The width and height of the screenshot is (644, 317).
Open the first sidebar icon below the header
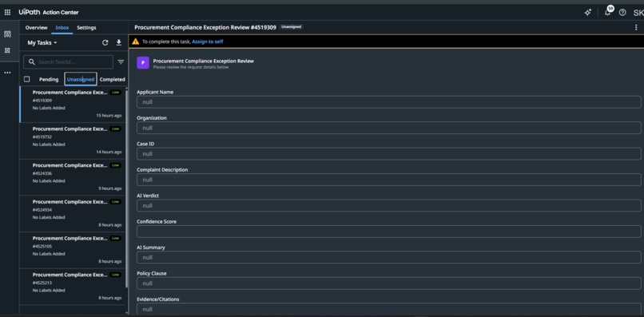[7, 34]
